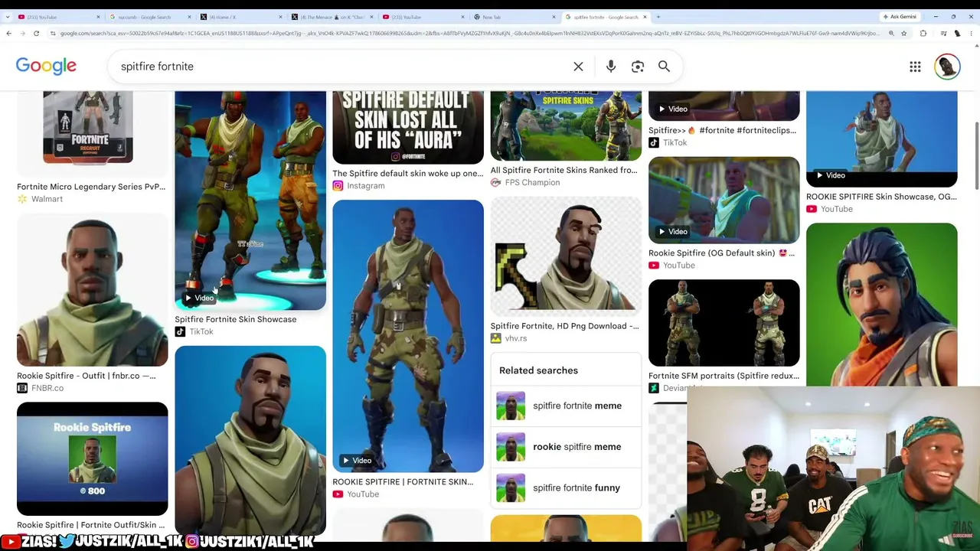Screen dimensions: 980x551
Task: Open the green-background long-haired skin image
Action: (881, 305)
